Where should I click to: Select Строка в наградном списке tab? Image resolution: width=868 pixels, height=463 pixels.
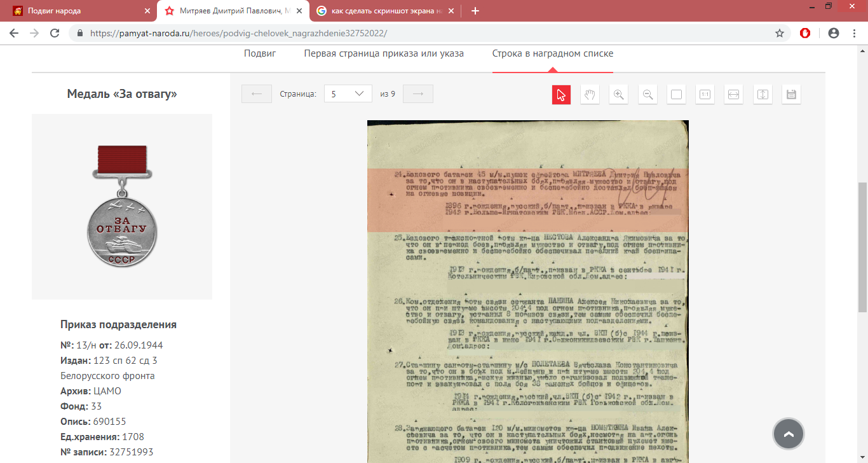[552, 53]
